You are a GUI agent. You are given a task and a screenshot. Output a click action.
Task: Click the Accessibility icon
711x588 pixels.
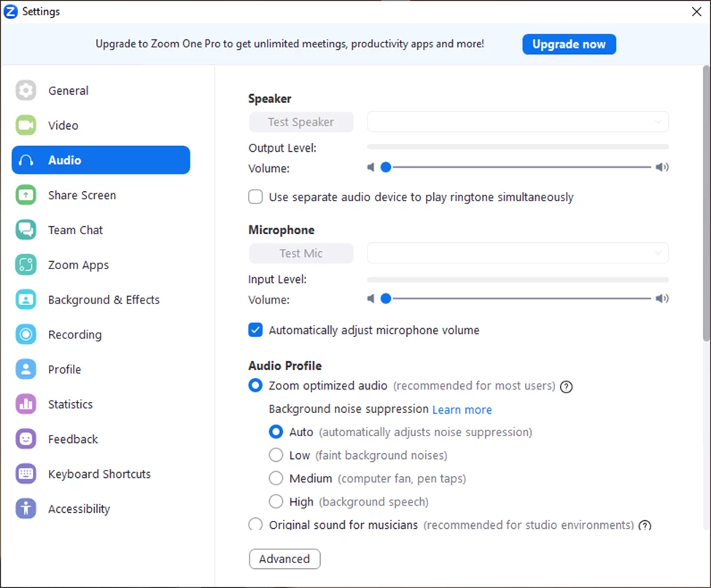26,508
